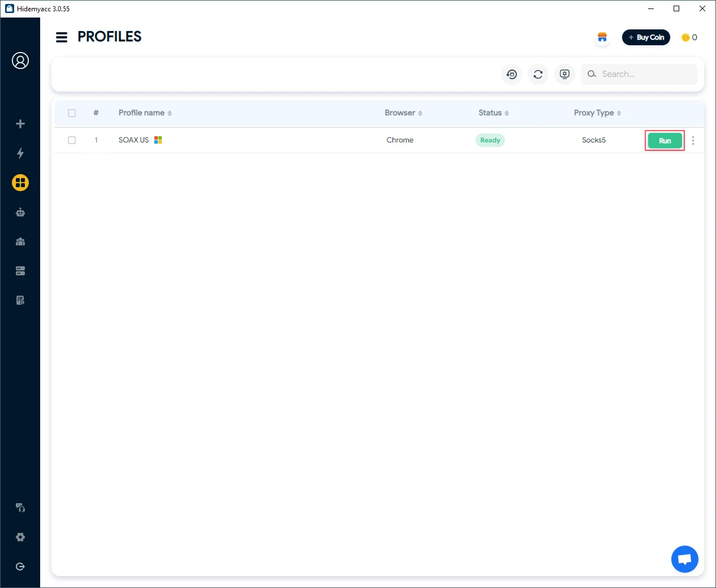
Task: Open the headset support chat icon
Action: pyautogui.click(x=20, y=508)
